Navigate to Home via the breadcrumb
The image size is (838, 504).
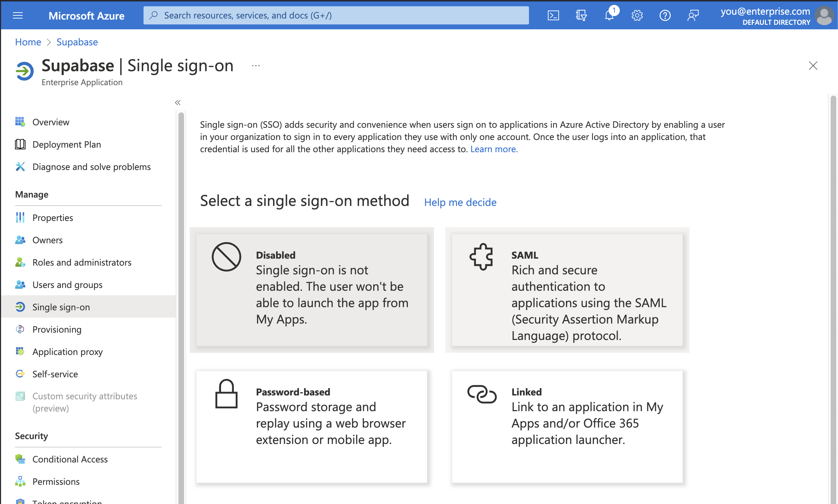coord(28,42)
